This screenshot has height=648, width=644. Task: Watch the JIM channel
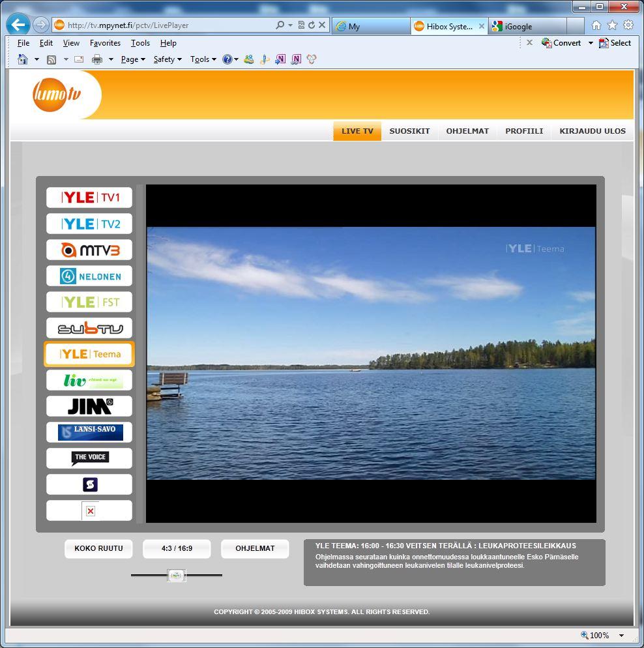pyautogui.click(x=89, y=406)
